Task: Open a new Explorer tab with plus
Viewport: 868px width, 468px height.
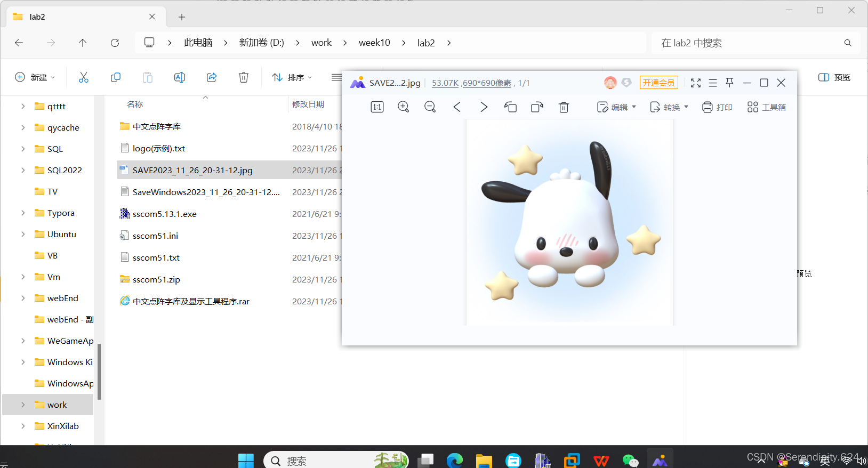Action: 182,17
